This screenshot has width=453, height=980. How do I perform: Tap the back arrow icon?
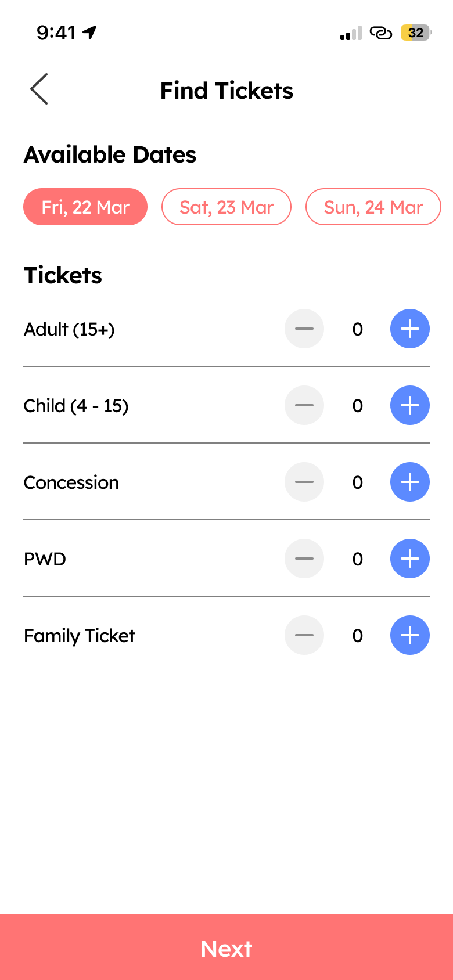click(x=39, y=89)
